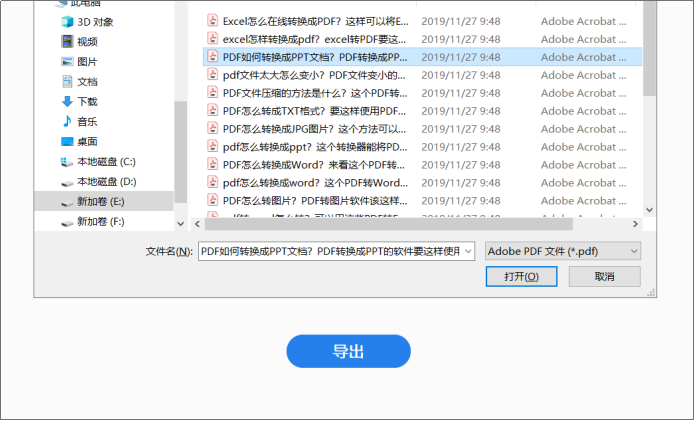Screen dimensions: 695x421
Task: Click navigation pane scroll down arrow
Action: click(x=180, y=224)
